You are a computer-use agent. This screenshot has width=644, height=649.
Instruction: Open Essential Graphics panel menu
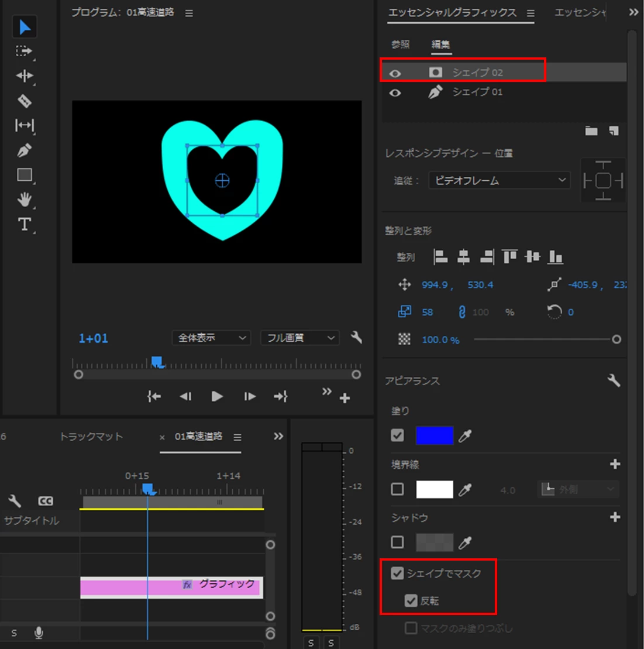(531, 13)
